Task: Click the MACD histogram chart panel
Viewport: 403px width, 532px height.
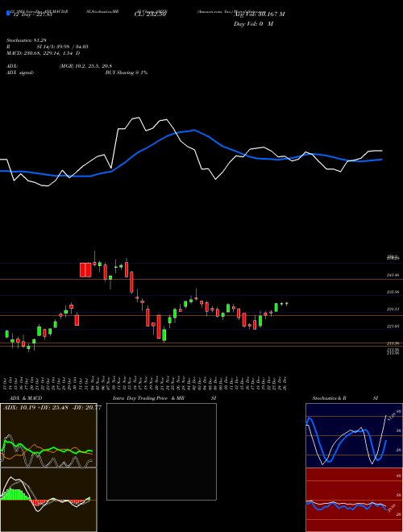Action: pyautogui.click(x=48, y=500)
